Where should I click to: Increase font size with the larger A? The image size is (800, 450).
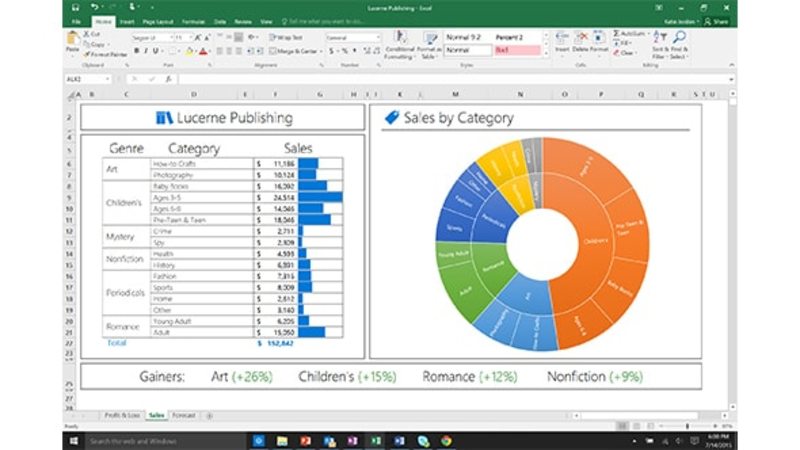(x=197, y=38)
